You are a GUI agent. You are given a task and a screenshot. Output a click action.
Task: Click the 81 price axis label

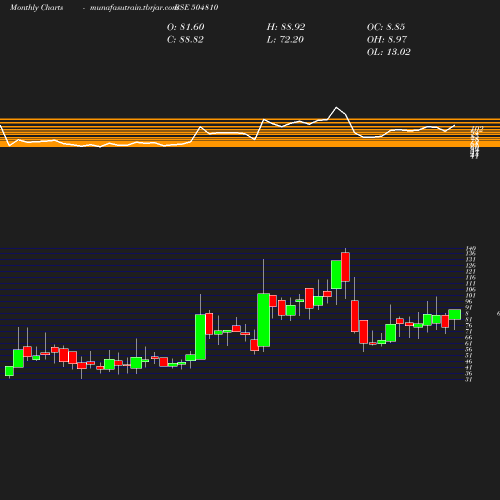coord(469,320)
